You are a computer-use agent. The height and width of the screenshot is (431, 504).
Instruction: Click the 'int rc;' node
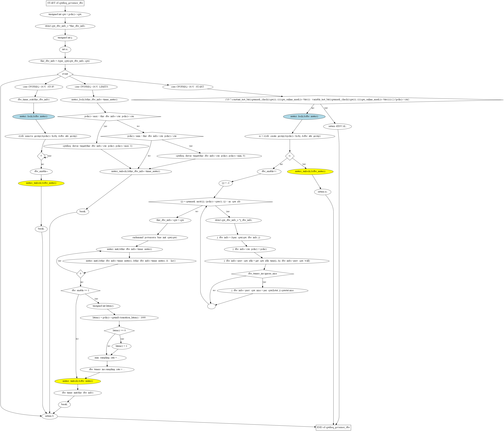(65, 49)
